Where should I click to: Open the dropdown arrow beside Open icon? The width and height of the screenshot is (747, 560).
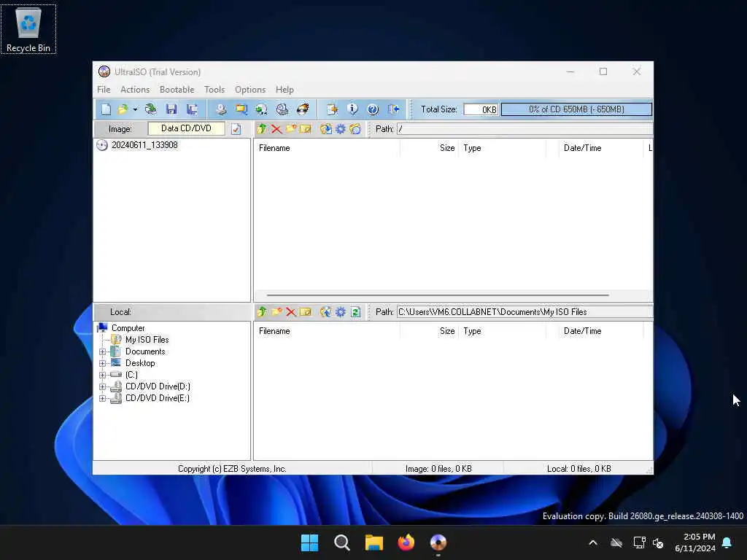[135, 109]
